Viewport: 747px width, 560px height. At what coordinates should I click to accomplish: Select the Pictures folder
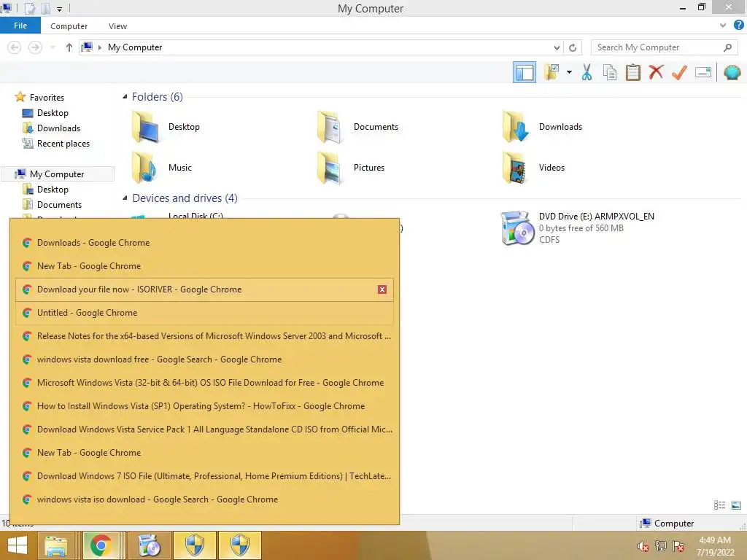point(351,167)
